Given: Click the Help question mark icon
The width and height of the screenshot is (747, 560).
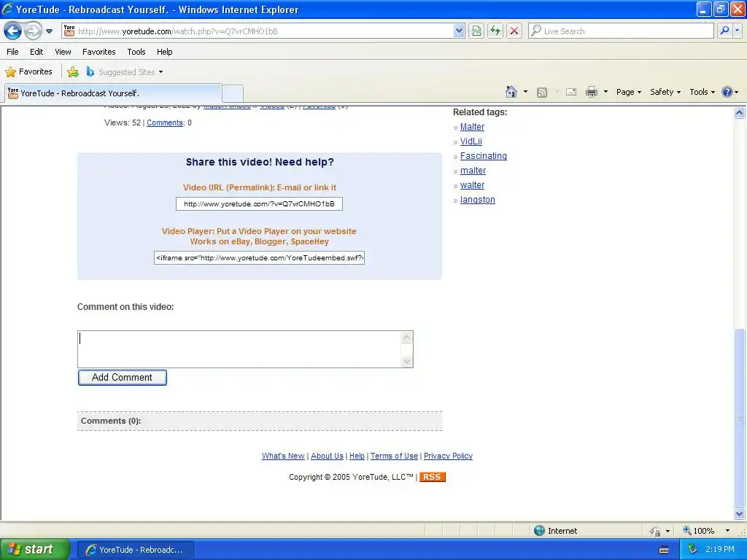Looking at the screenshot, I should 727,92.
